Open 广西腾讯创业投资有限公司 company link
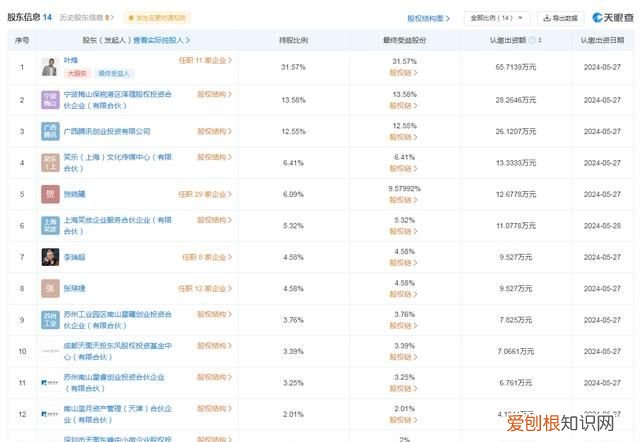The image size is (640, 442). [x=107, y=131]
